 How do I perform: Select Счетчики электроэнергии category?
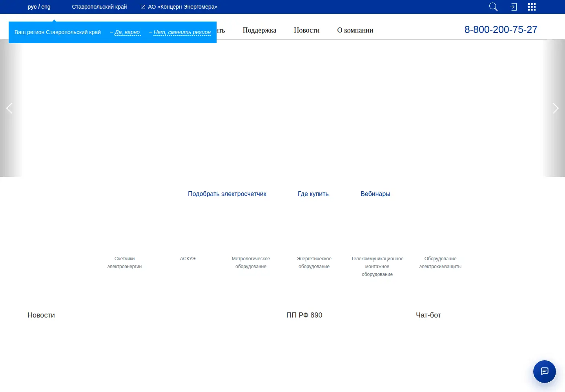pos(124,263)
